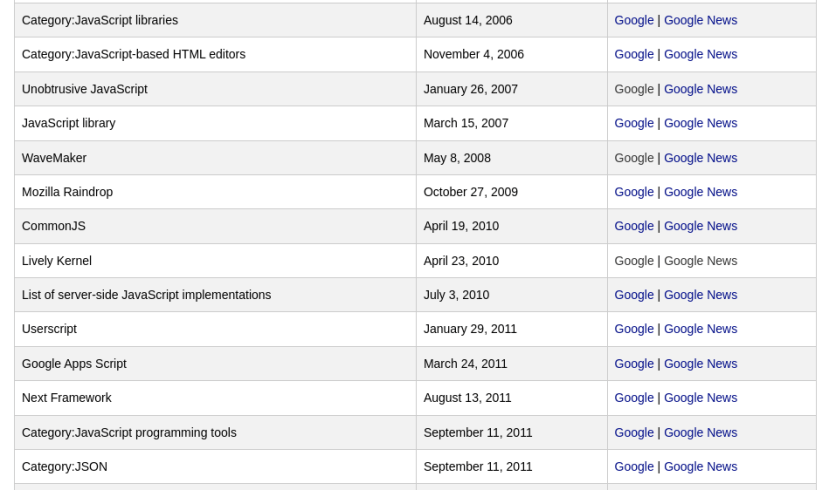The width and height of the screenshot is (829, 490).
Task: Open Google News for Userscript
Action: (x=700, y=329)
